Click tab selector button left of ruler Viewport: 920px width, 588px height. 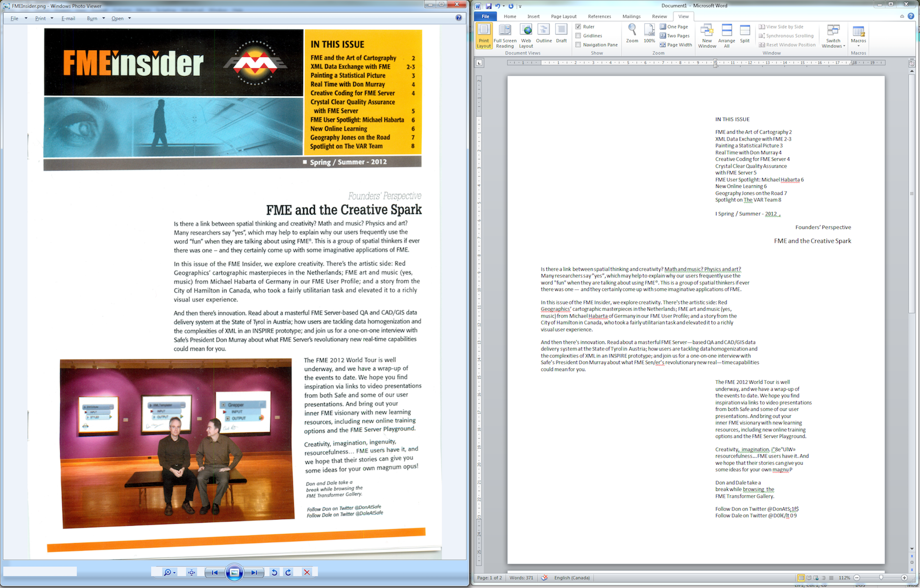tap(479, 63)
